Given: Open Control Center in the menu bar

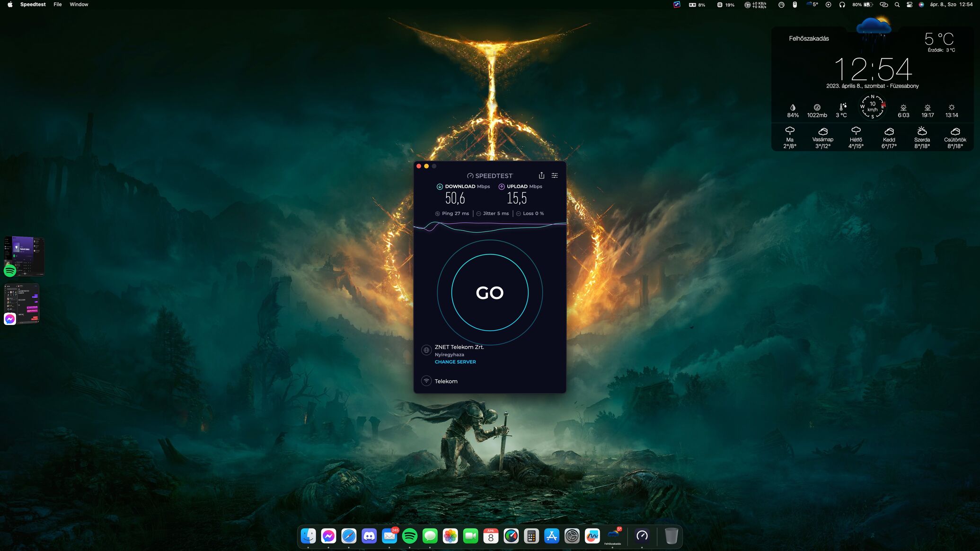Looking at the screenshot, I should 909,5.
